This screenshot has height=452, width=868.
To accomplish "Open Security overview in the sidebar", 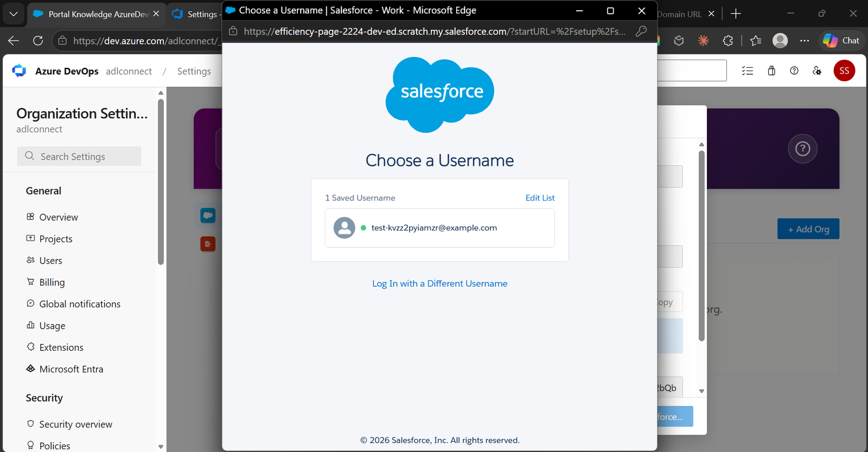I will [x=75, y=424].
